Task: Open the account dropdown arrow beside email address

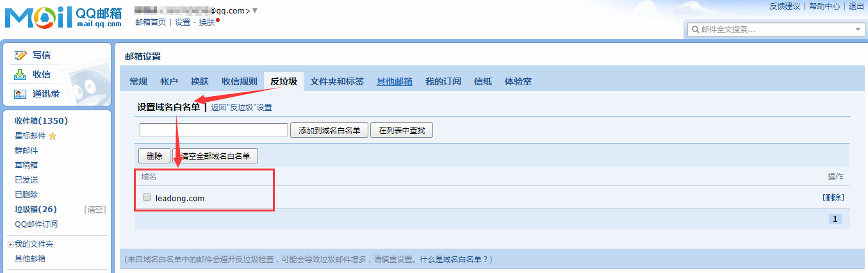Action: (255, 10)
